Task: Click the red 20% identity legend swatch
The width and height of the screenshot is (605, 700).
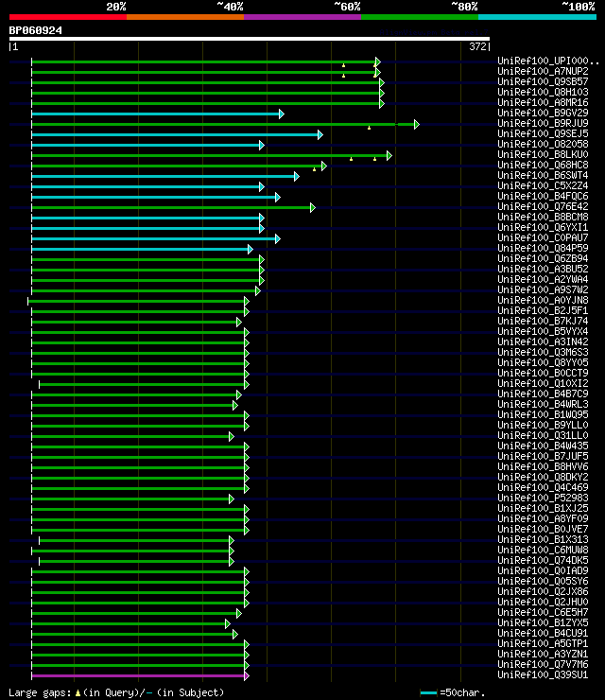Action: coord(68,17)
